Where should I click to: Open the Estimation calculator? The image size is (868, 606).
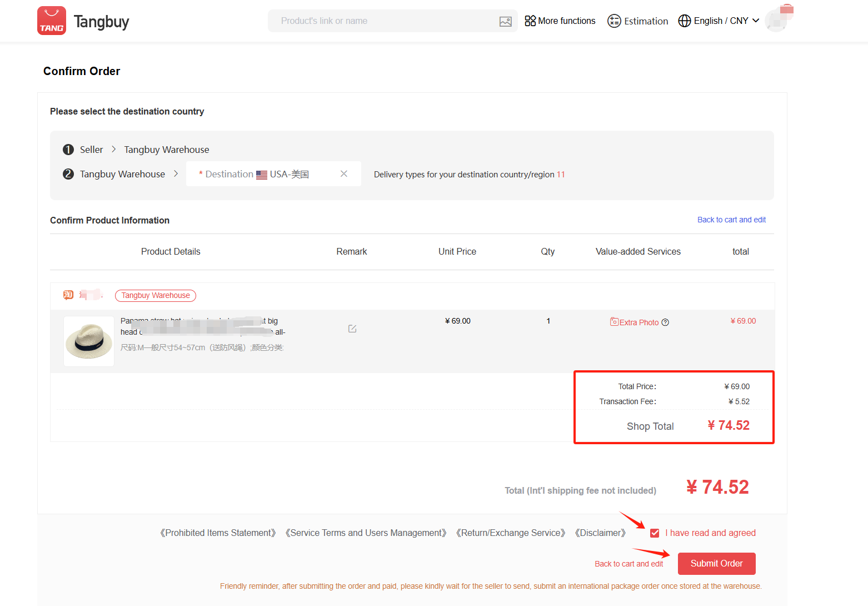tap(637, 21)
